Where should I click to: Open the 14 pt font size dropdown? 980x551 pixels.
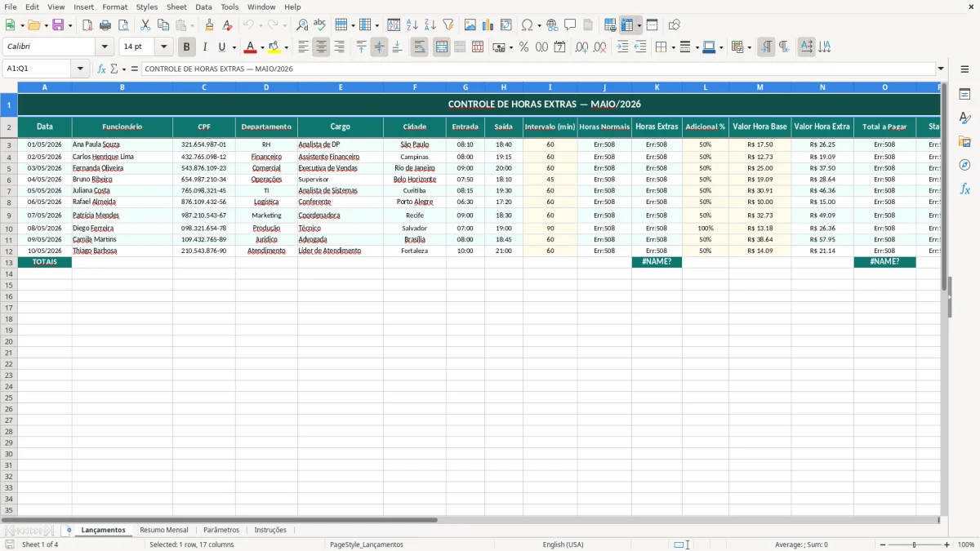coord(163,47)
